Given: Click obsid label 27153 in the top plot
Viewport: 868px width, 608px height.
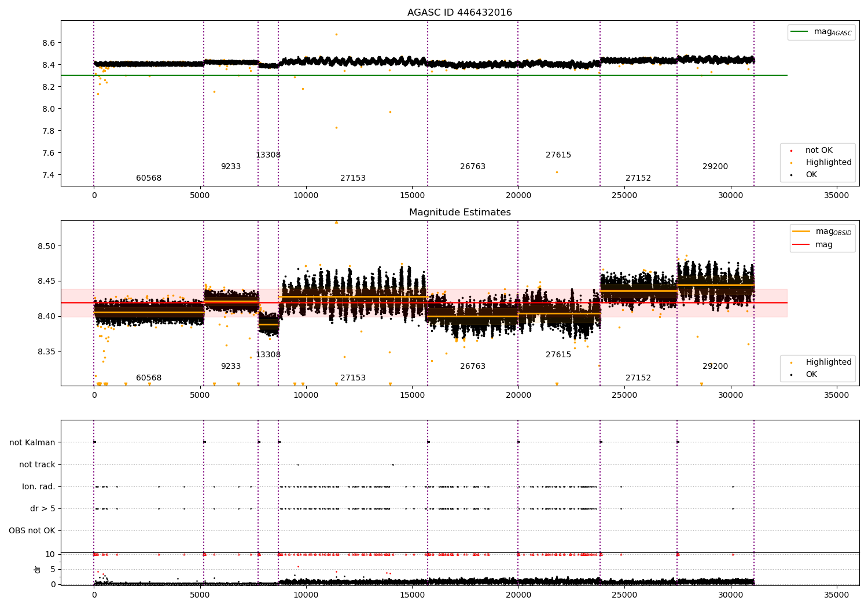Looking at the screenshot, I should [x=353, y=178].
